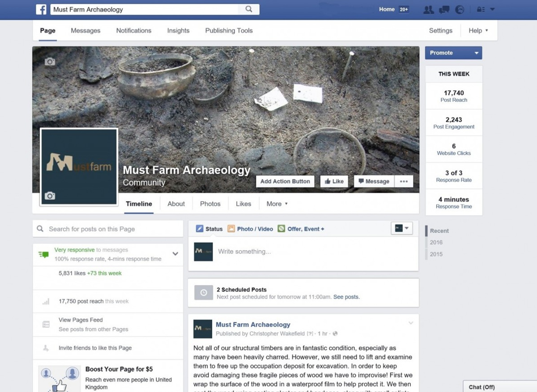Click the Facebook logo icon

coord(41,9)
